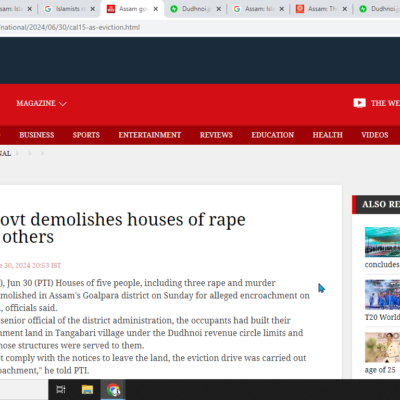
Task: Open the 'concludes' sidebar story link
Action: 382,265
